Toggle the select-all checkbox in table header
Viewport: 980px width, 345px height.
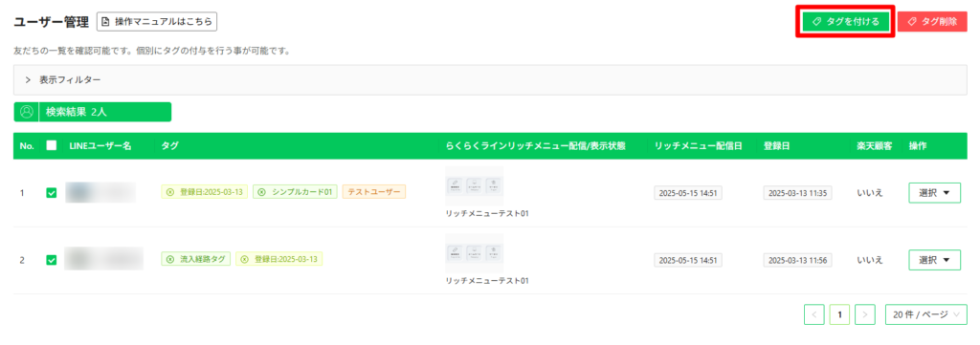click(x=52, y=145)
